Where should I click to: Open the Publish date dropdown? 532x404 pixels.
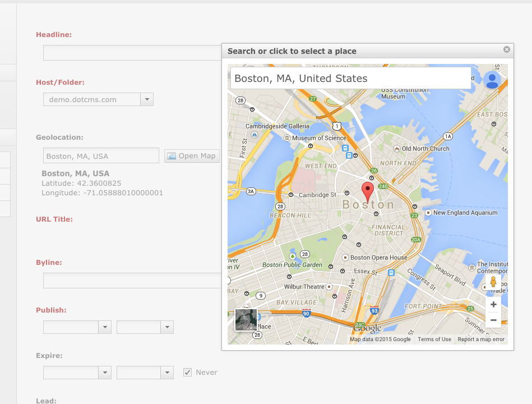(105, 327)
